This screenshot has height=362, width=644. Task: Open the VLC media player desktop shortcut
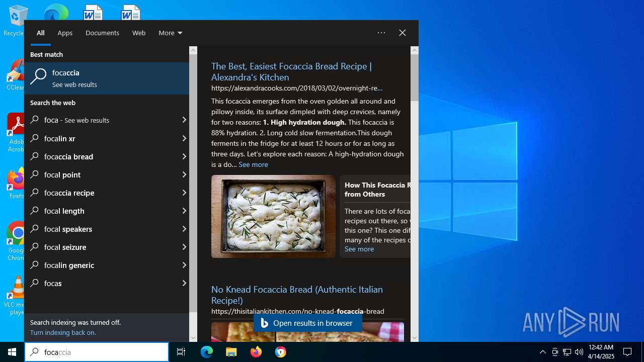coord(16,296)
